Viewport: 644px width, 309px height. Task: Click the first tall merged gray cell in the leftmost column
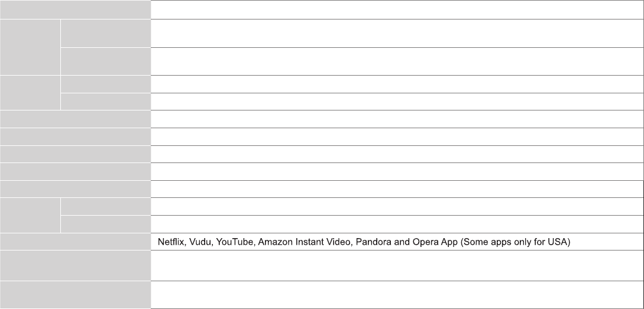tap(30, 47)
